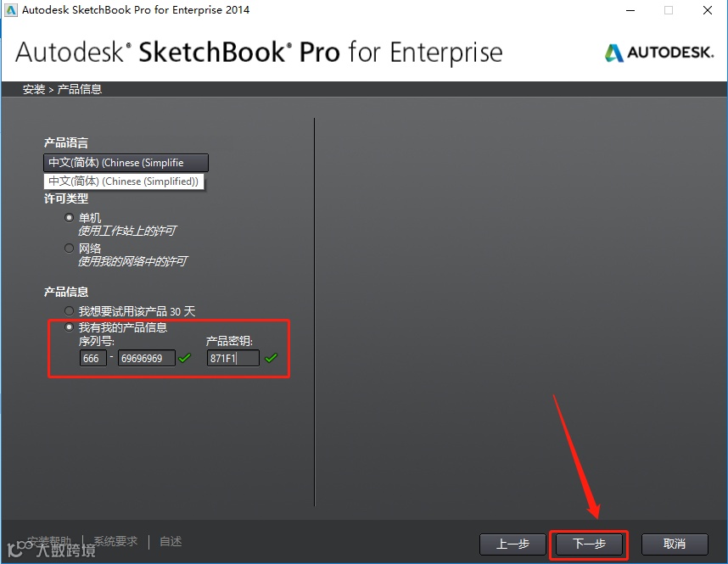Viewport: 728px width, 564px height.
Task: Click green checkmark next to product key
Action: click(272, 358)
